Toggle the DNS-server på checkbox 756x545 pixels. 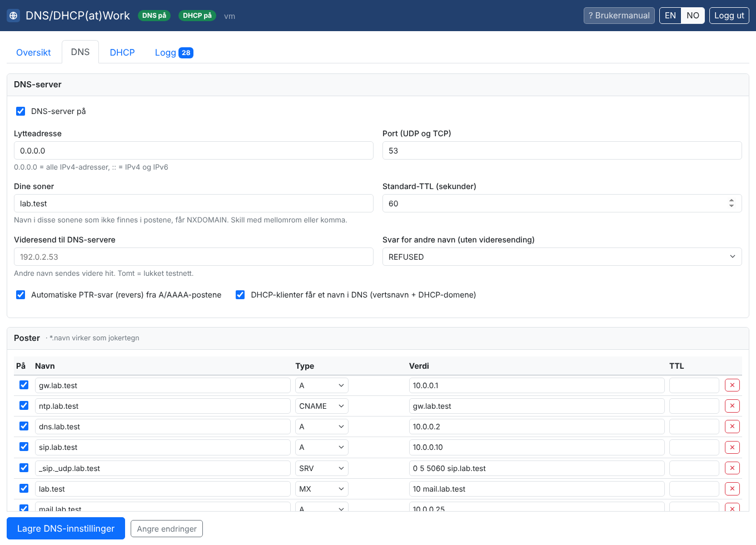tap(21, 111)
